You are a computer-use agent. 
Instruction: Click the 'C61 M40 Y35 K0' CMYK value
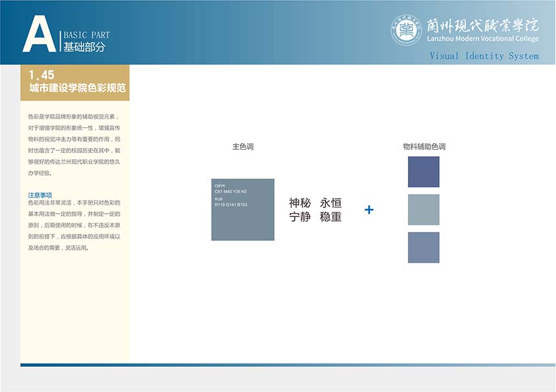coord(231,192)
